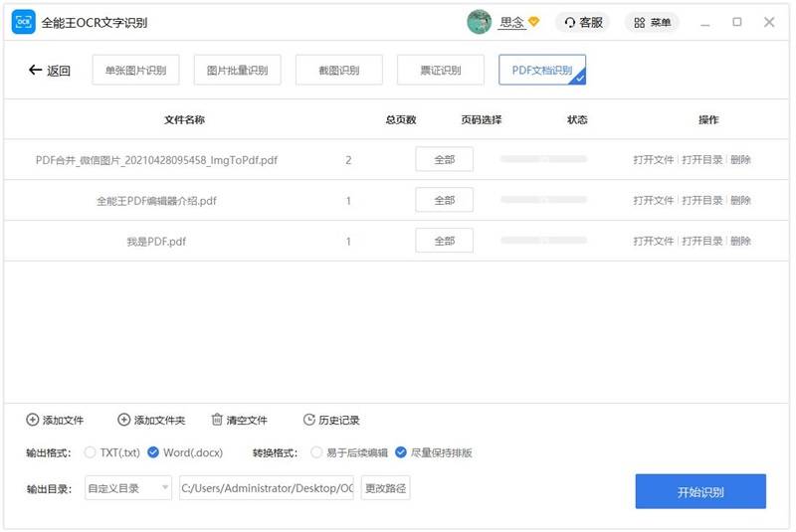
Task: Select Word(.docx) output format
Action: [x=153, y=452]
